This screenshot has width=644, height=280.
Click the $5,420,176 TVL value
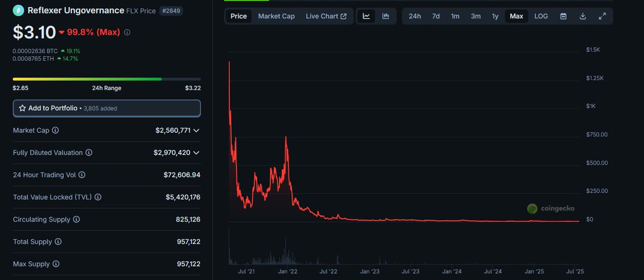183,197
